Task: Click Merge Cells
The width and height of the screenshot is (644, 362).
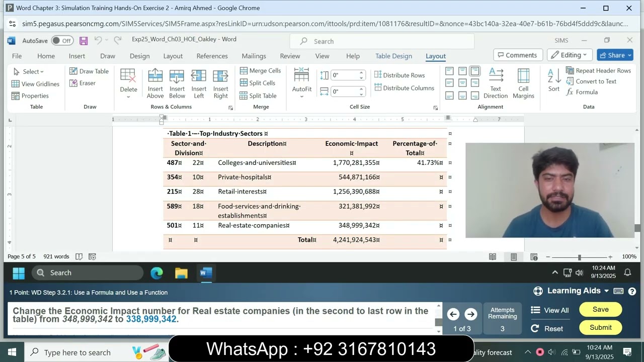Action: coord(260,71)
